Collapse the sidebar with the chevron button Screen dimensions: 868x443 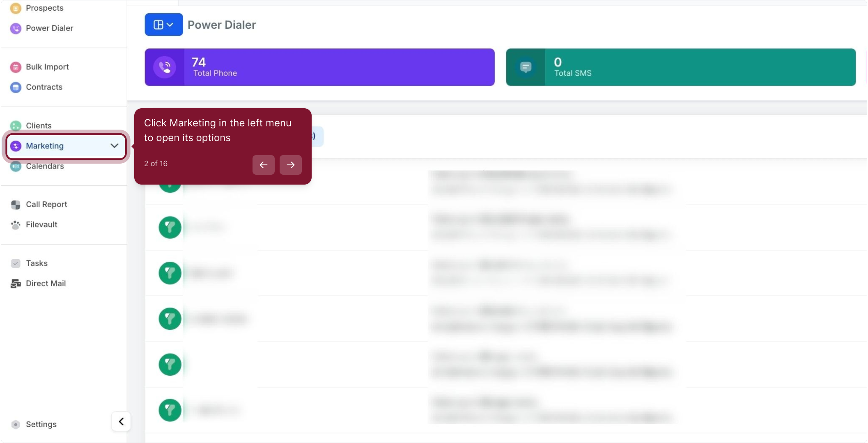[x=121, y=421]
